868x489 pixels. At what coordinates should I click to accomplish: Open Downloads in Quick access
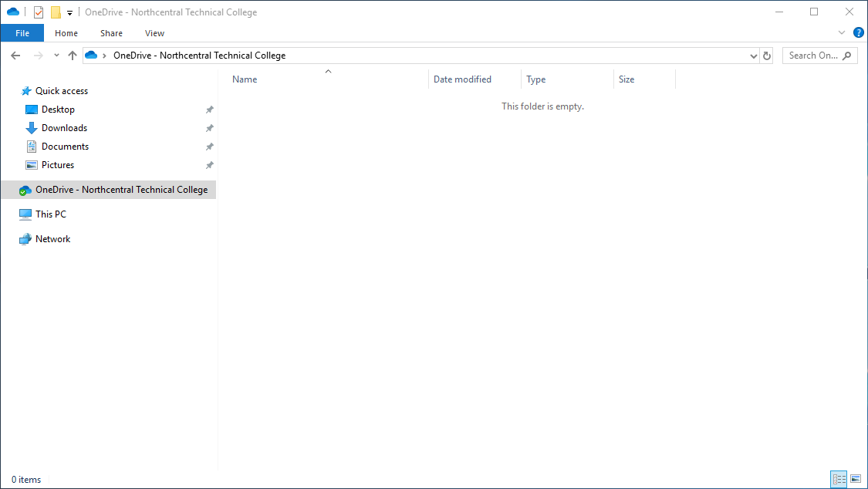[64, 128]
